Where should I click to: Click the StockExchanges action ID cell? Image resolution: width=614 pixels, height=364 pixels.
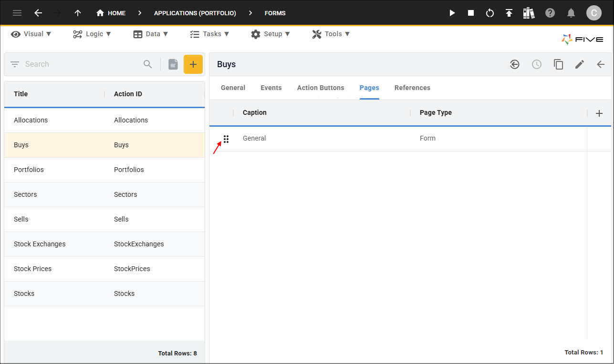[139, 244]
